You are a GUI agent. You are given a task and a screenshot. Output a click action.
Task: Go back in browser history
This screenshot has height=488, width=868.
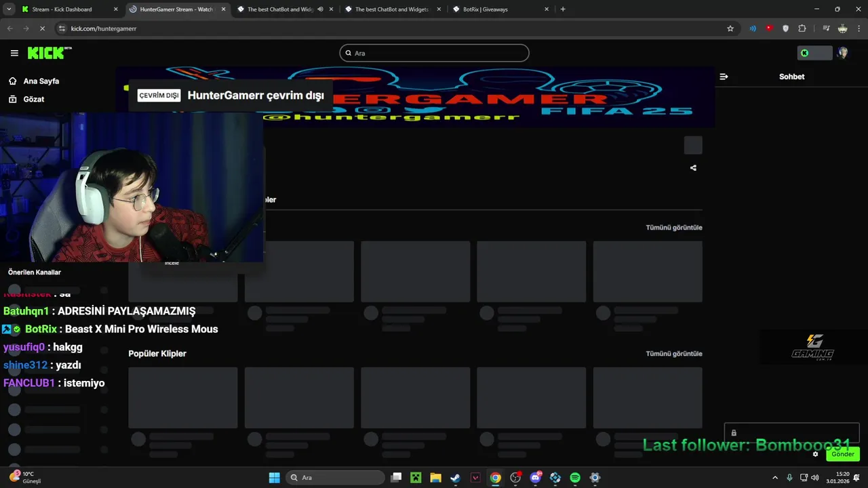coord(9,28)
